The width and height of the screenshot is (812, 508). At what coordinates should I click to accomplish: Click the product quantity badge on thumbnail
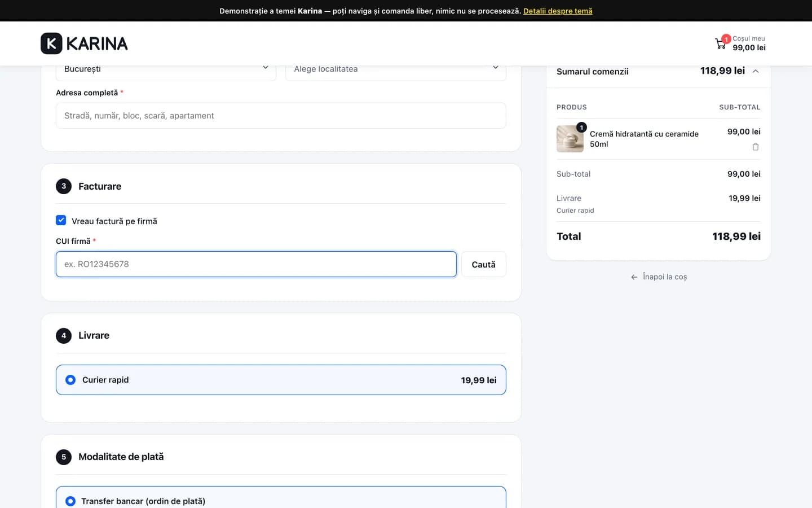[x=581, y=128]
